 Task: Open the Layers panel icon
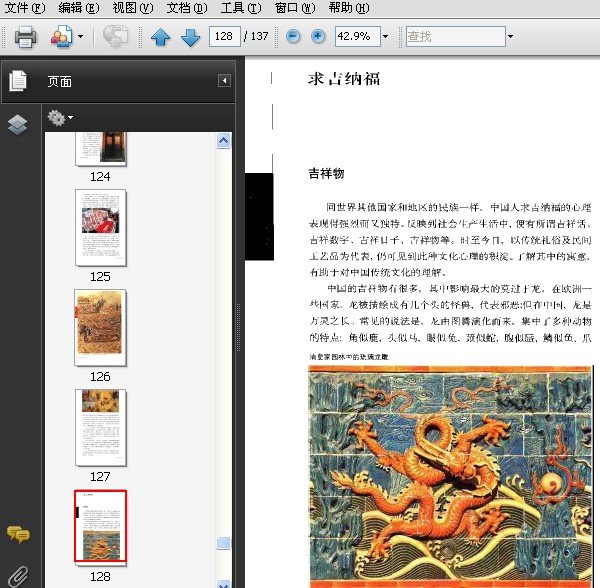[x=18, y=124]
